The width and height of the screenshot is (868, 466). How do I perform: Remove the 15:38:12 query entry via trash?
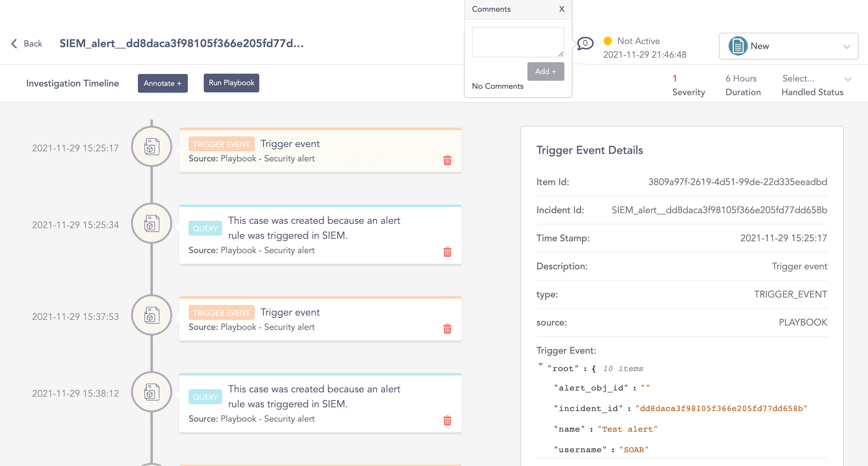pyautogui.click(x=447, y=420)
